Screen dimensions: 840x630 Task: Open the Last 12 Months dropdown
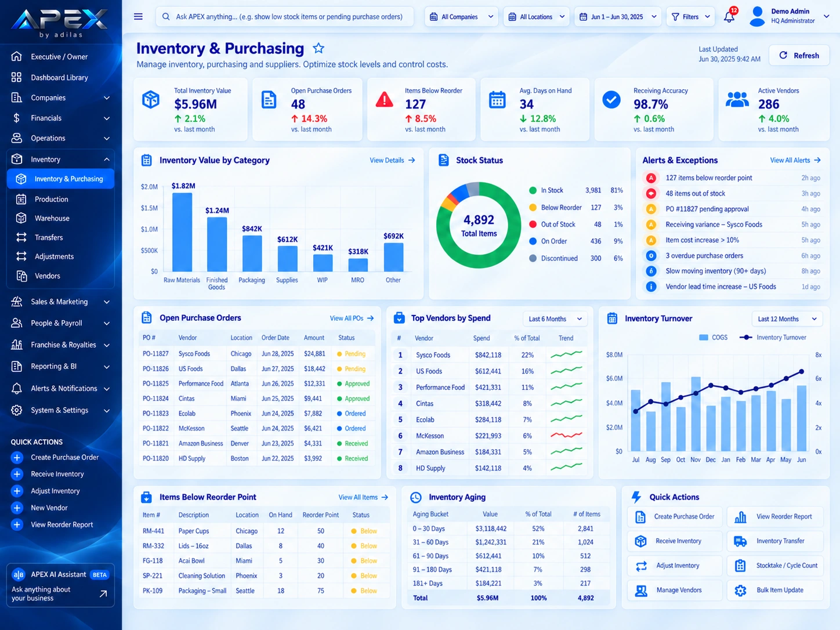787,319
